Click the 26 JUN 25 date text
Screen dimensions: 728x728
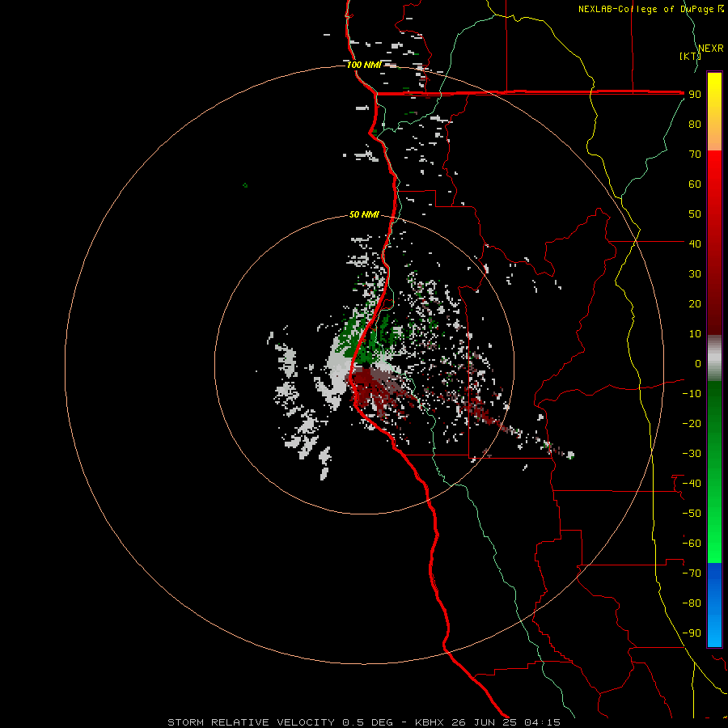[484, 722]
